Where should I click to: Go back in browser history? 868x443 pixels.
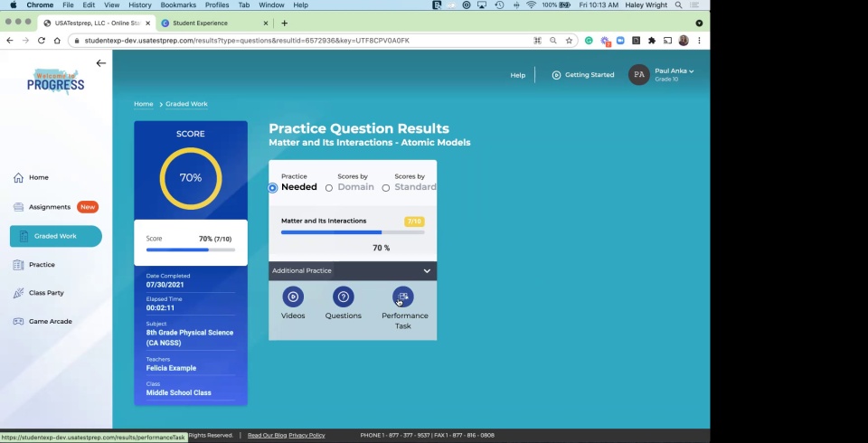click(x=9, y=41)
